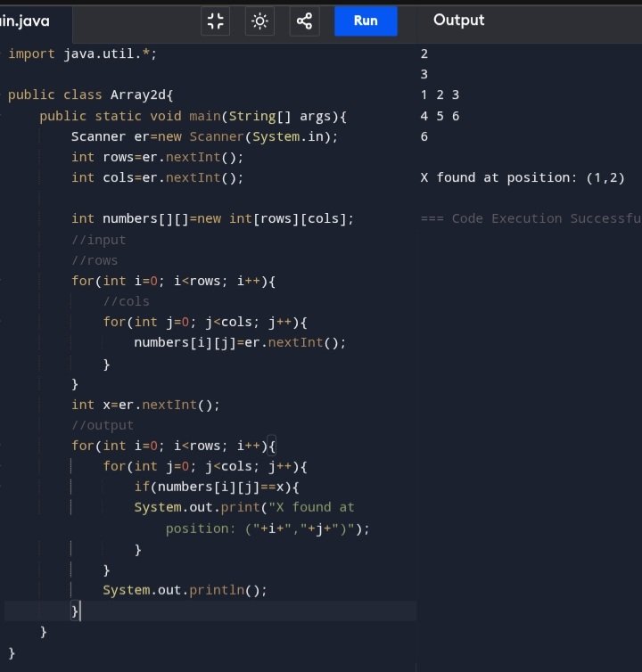Click the lone output line '6'
This screenshot has height=672, width=642.
(x=424, y=136)
